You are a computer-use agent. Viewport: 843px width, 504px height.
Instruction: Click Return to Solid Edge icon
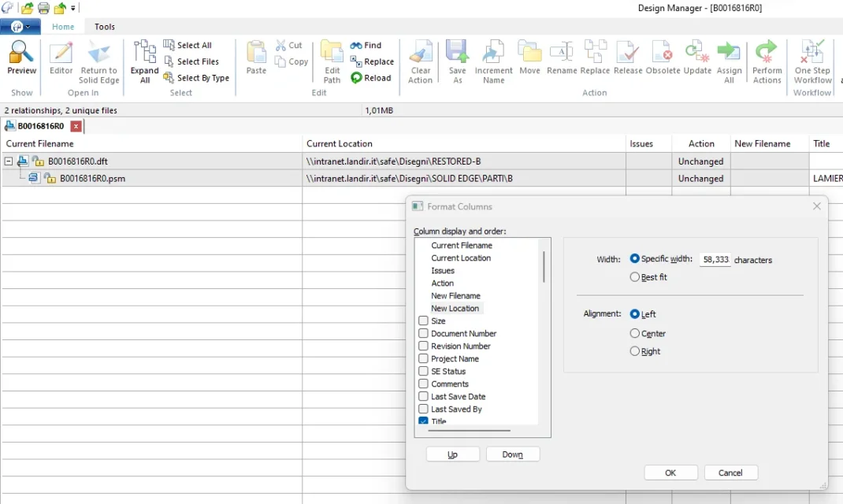tap(98, 54)
